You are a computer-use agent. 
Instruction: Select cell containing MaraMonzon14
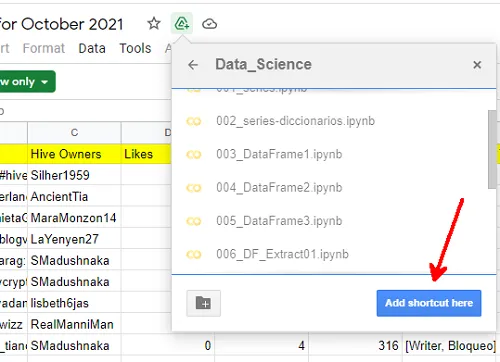[74, 218]
